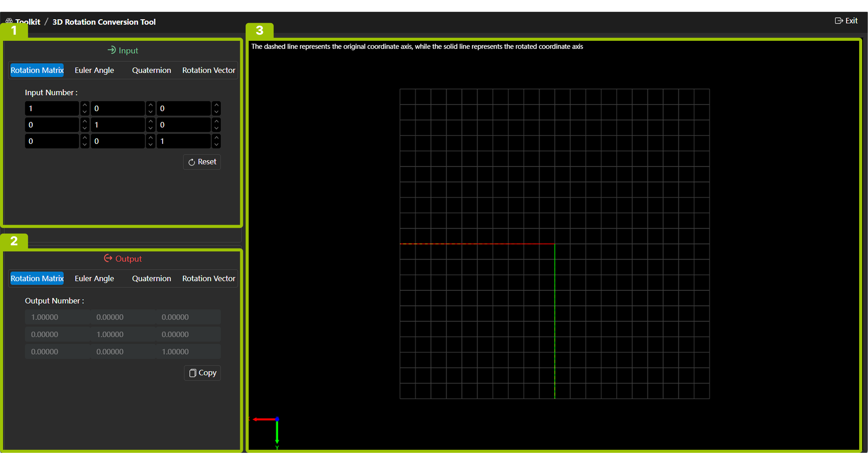Click the red X axis gizmo arrow

point(264,419)
